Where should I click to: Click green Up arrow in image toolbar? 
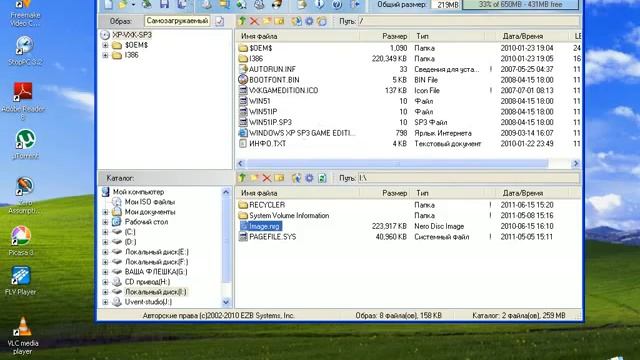[x=242, y=21]
